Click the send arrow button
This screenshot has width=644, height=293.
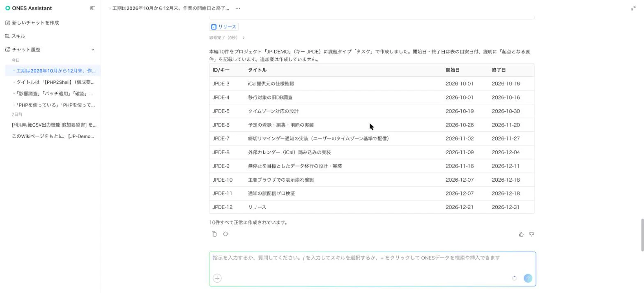click(528, 278)
